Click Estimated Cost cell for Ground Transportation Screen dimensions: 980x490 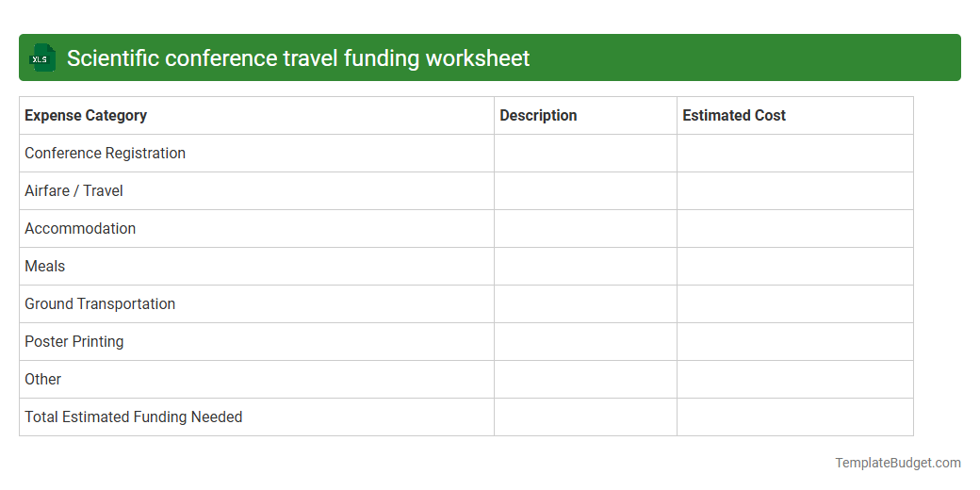tap(795, 303)
